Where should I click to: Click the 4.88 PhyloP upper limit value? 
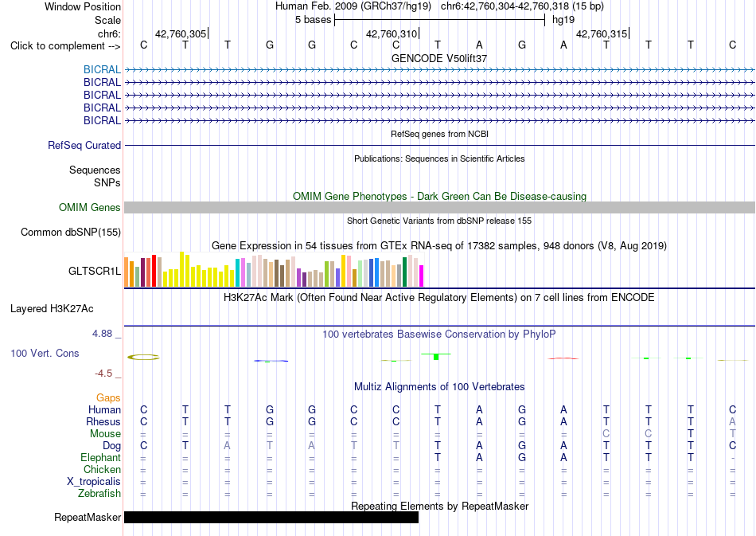[102, 334]
